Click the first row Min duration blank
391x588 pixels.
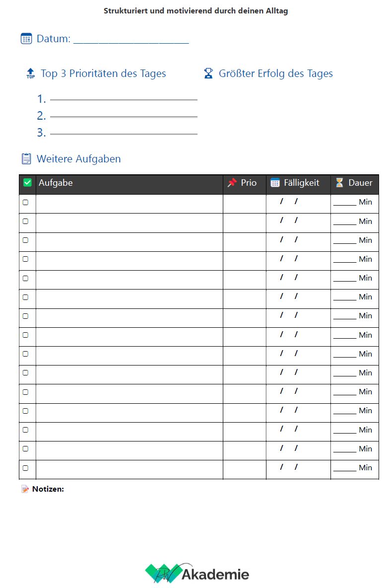click(x=345, y=202)
